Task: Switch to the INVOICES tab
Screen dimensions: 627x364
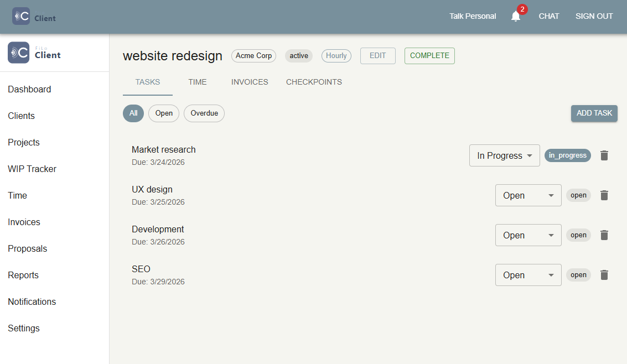Action: click(249, 82)
